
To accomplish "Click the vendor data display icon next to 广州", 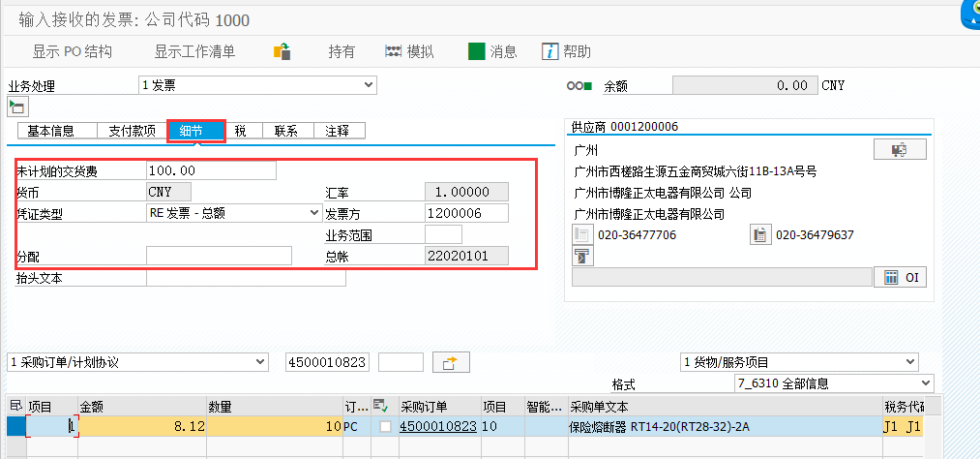I will [x=900, y=149].
